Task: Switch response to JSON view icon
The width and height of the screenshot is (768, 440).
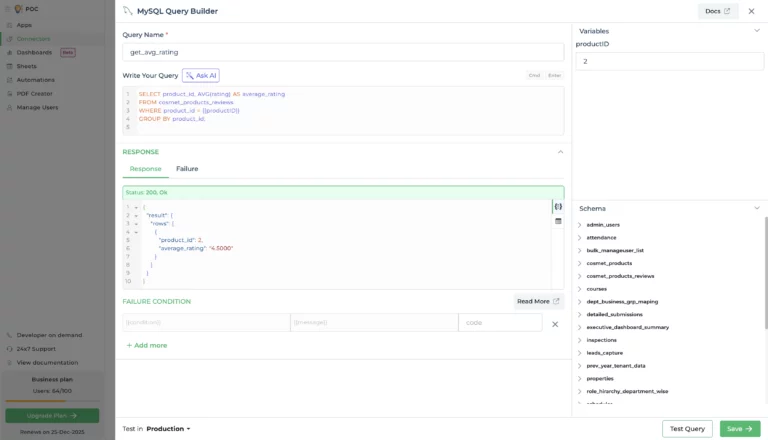Action: (x=558, y=207)
